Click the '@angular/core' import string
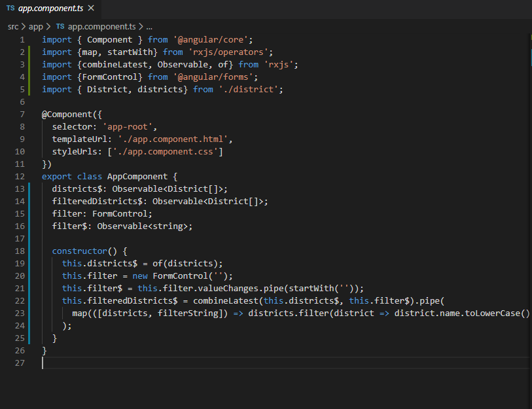 tap(211, 40)
